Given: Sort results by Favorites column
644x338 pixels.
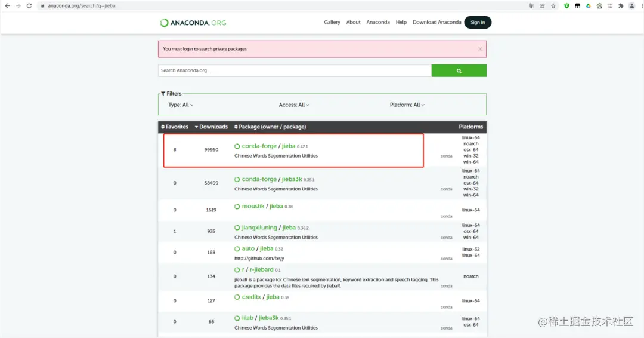Looking at the screenshot, I should point(175,127).
